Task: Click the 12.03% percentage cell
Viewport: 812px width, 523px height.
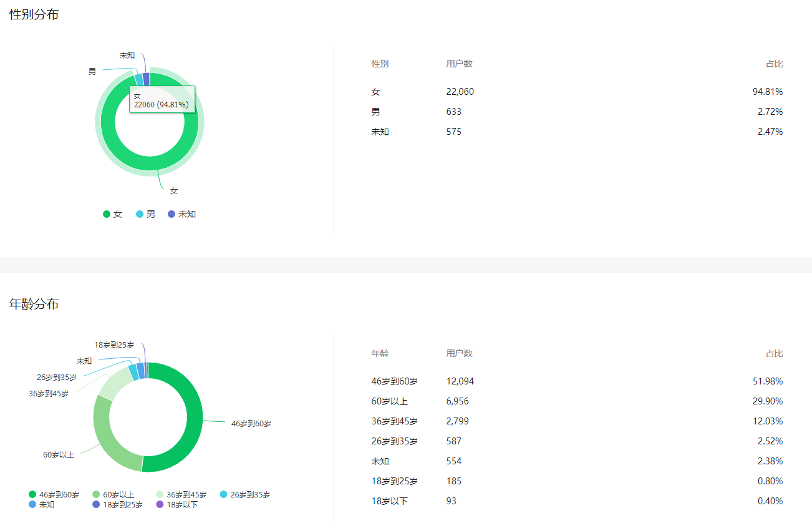Action: tap(768, 421)
